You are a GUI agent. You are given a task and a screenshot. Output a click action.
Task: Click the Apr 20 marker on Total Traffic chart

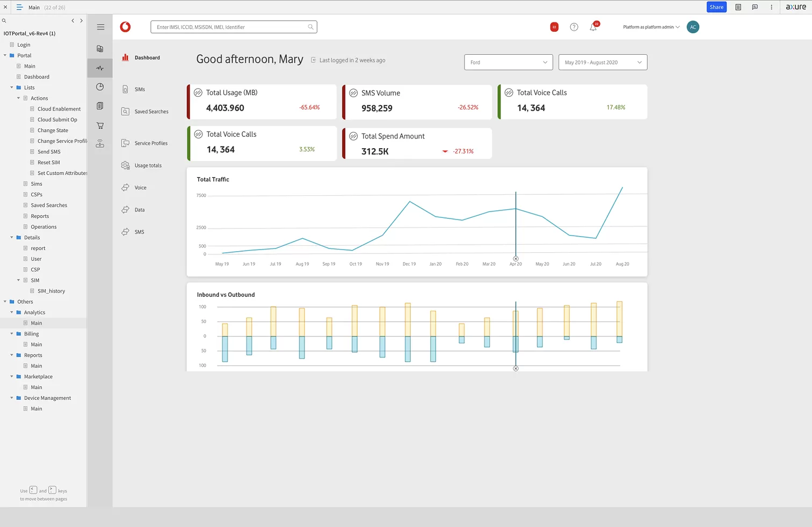[x=516, y=259]
